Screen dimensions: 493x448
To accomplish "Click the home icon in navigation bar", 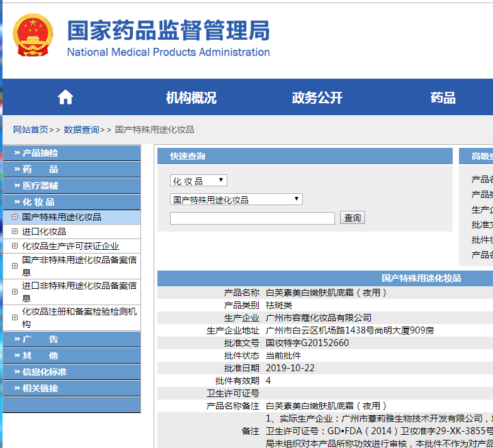I will tap(65, 98).
